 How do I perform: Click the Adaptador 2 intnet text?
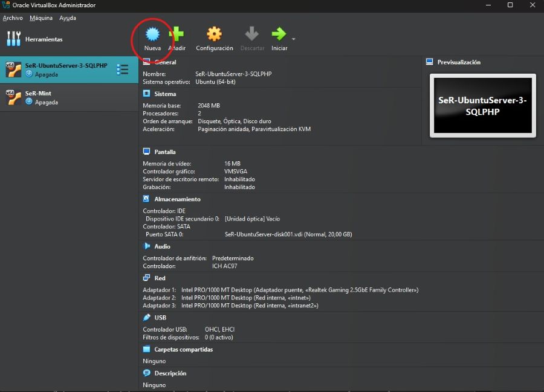[245, 298]
